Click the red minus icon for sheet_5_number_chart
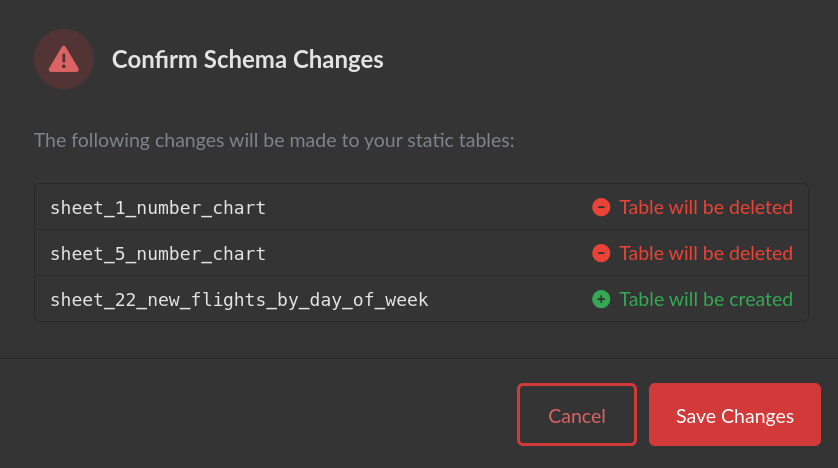 pyautogui.click(x=601, y=254)
